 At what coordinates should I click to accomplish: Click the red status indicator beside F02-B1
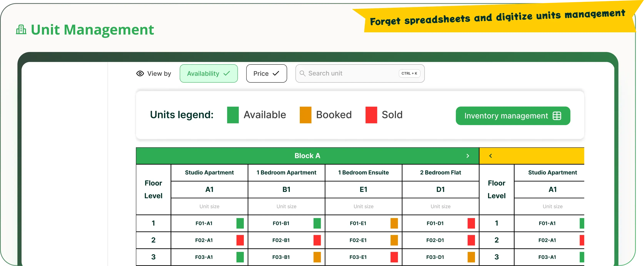pos(317,240)
